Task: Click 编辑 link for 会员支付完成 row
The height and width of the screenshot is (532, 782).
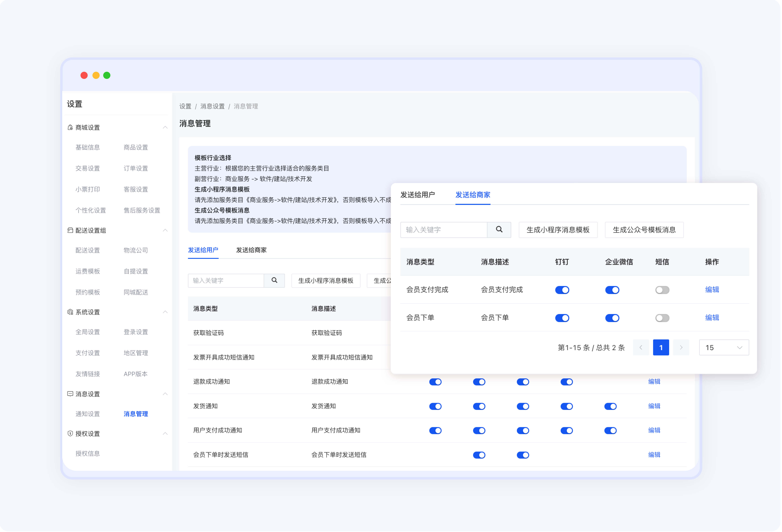Action: [712, 290]
